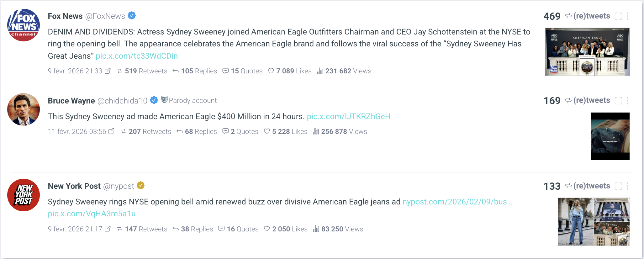Viewport: 644px width, 259px height.
Task: Open Fox News tweet external link icon
Action: [108, 71]
